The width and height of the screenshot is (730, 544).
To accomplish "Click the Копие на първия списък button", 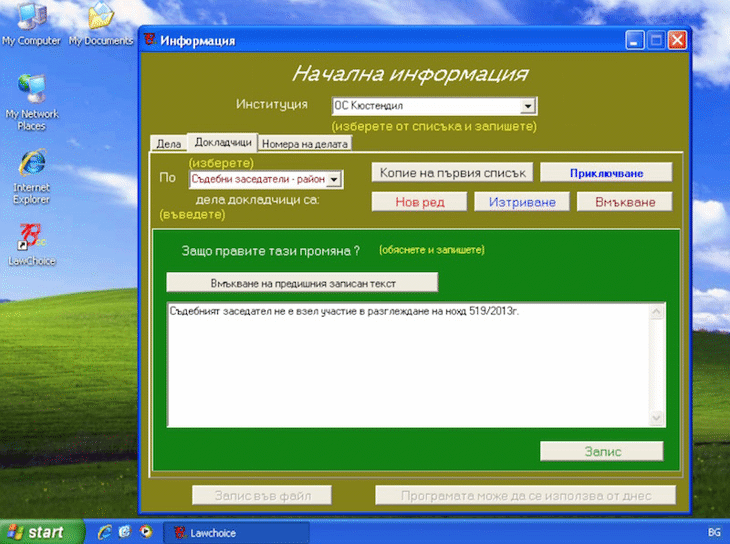I will point(452,173).
